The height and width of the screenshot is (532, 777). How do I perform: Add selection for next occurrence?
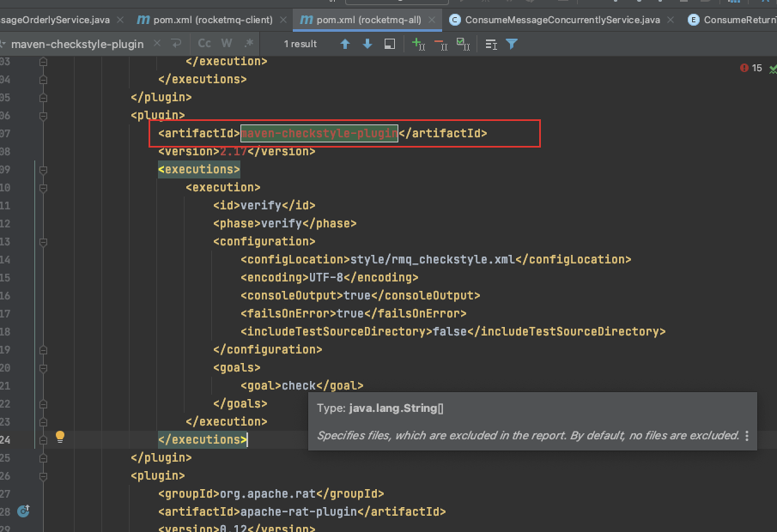[418, 44]
